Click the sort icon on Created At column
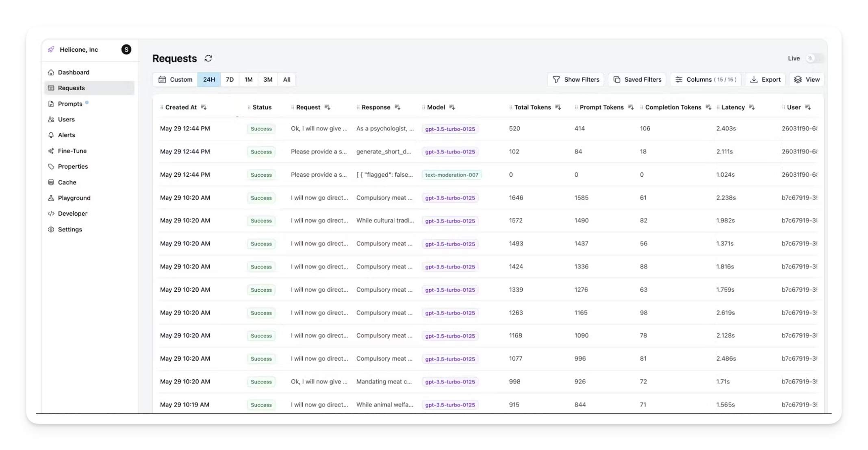The width and height of the screenshot is (868, 450). [204, 107]
